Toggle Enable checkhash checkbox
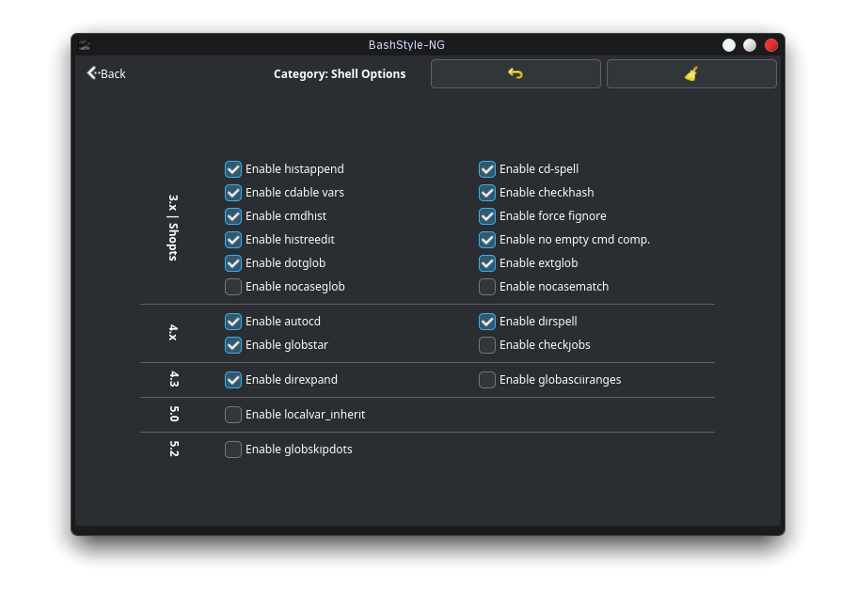856x616 pixels. pyautogui.click(x=487, y=193)
